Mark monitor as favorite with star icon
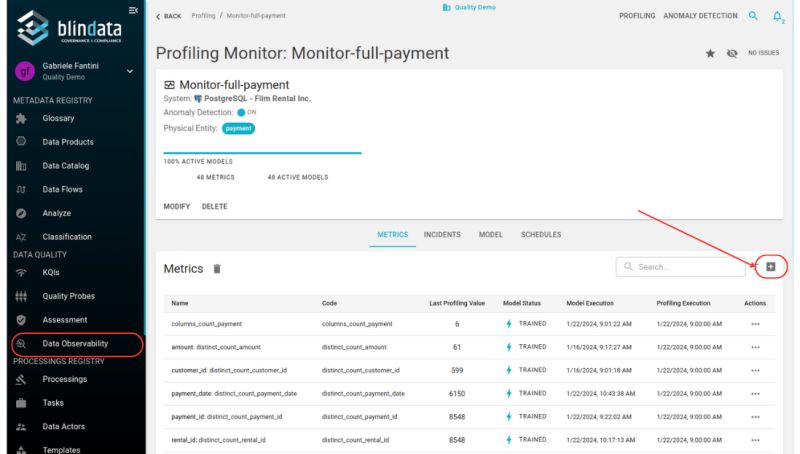The height and width of the screenshot is (454, 800). (x=710, y=53)
